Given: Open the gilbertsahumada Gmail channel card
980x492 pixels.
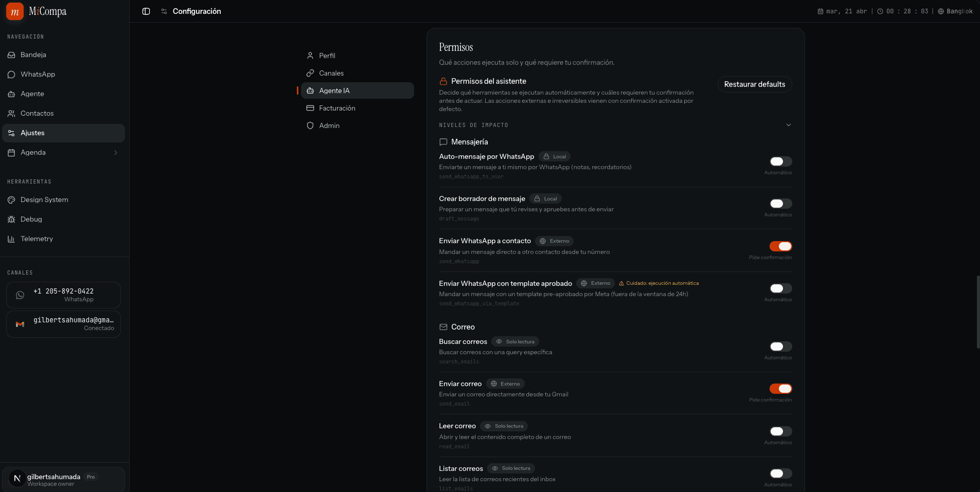Looking at the screenshot, I should 63,324.
